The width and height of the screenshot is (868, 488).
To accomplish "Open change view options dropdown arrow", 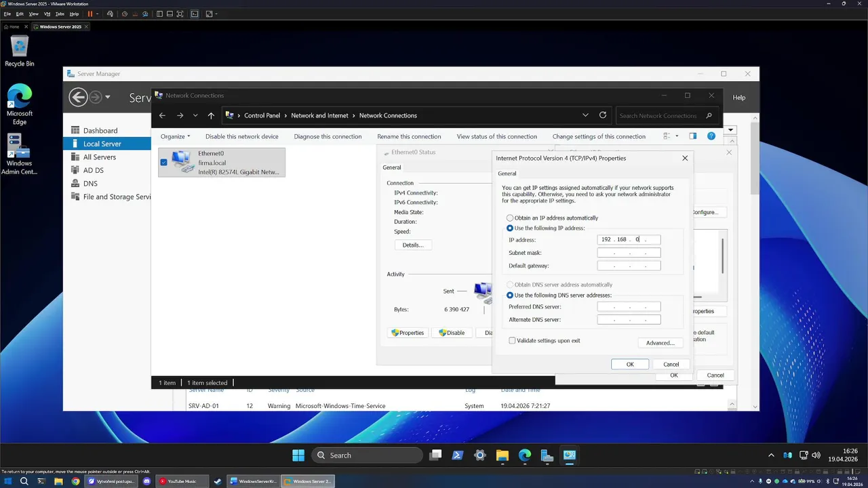I will pos(675,136).
